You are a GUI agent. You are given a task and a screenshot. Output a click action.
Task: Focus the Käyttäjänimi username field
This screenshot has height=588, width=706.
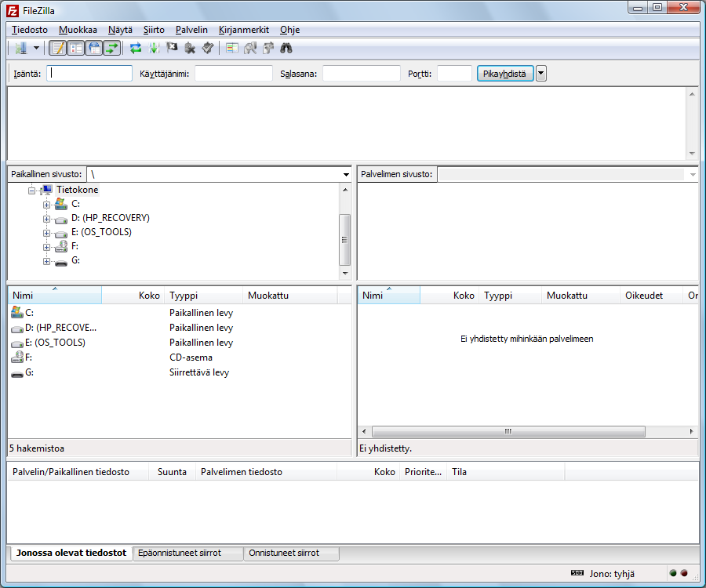tap(234, 74)
